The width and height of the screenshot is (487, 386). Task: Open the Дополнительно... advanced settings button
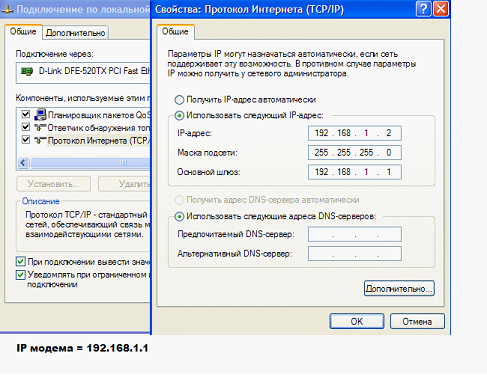pos(399,288)
